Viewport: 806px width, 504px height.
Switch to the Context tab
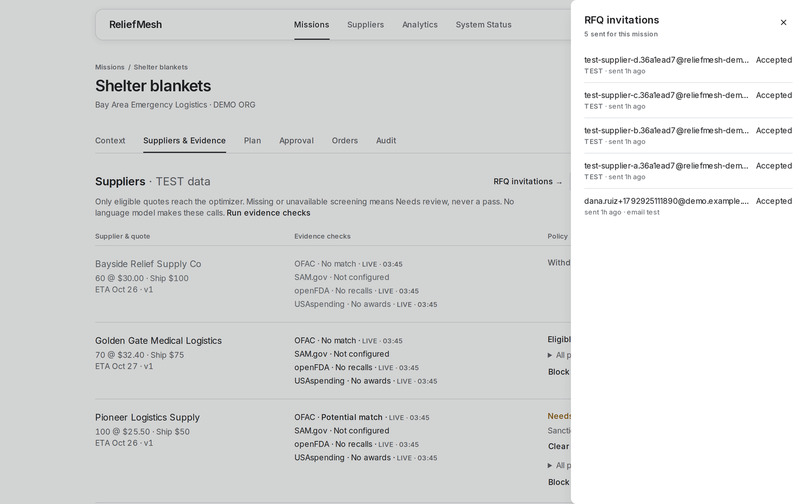point(110,140)
